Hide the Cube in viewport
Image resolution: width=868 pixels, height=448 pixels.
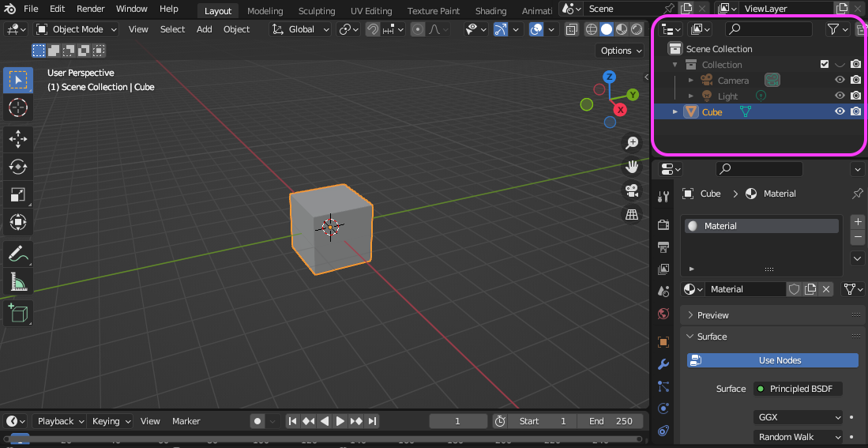coord(840,111)
